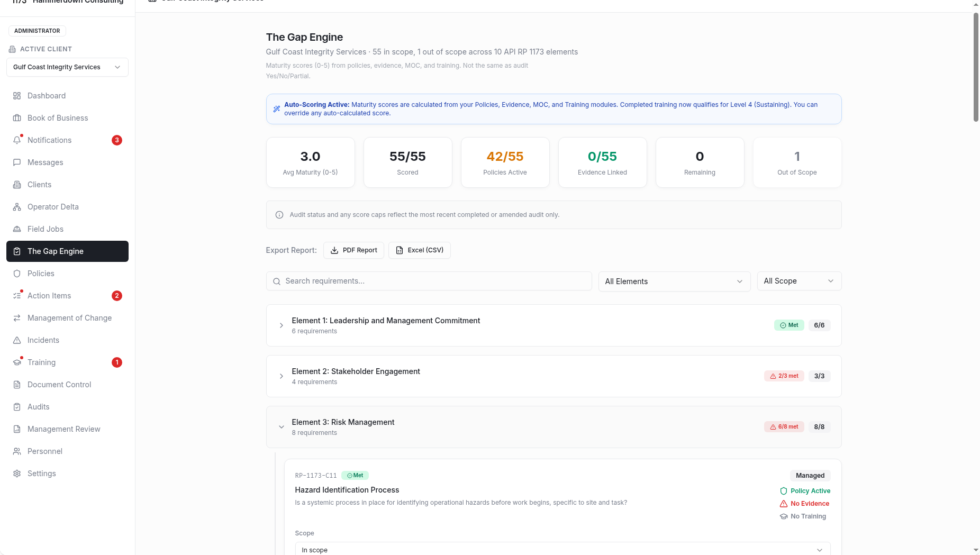Click the Policy Active status link
This screenshot has height=555, width=980.
805,491
